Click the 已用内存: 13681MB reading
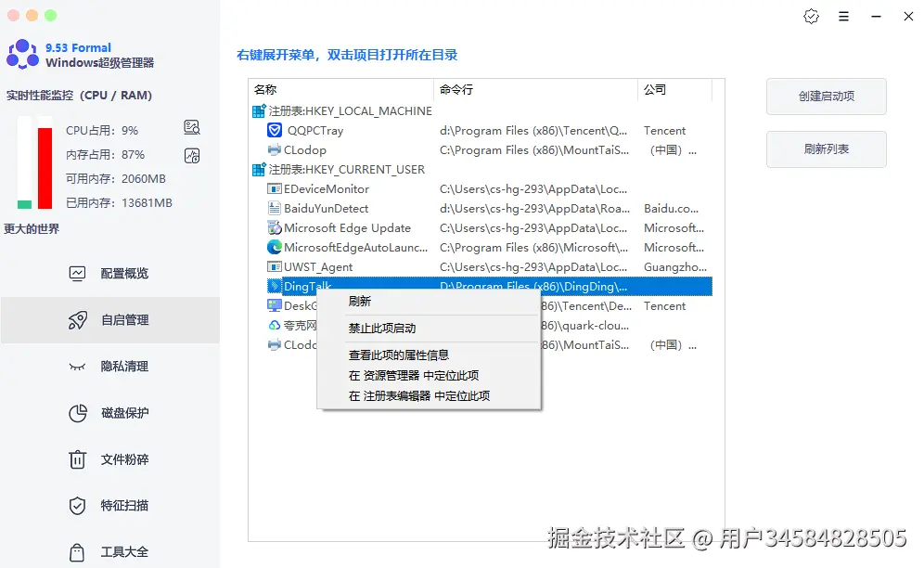This screenshot has height=568, width=924. [119, 203]
